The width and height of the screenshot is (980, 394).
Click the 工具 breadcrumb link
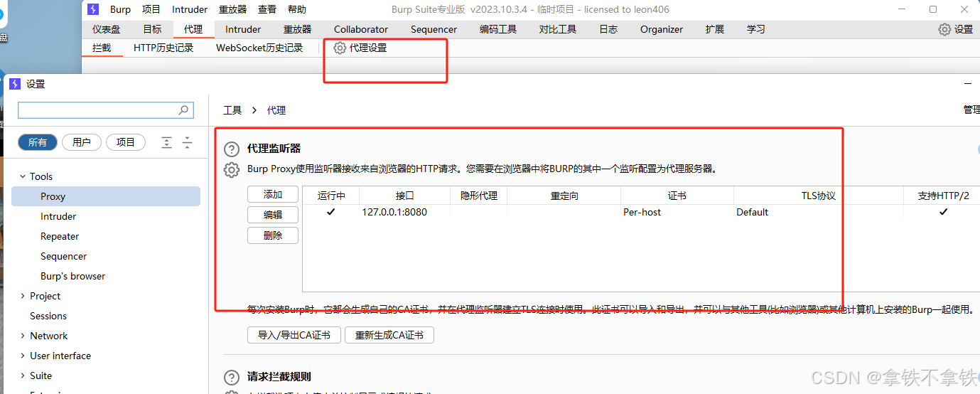click(232, 110)
